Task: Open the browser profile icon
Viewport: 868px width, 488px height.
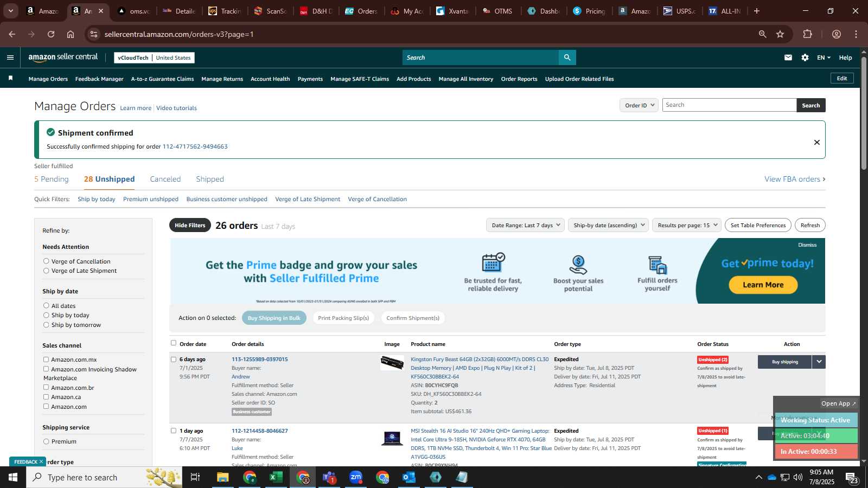Action: tap(837, 34)
